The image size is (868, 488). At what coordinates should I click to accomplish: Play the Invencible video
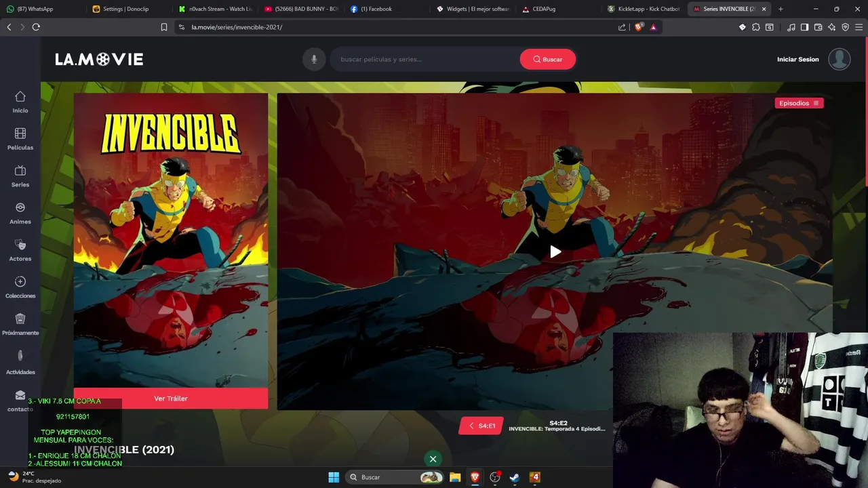555,252
